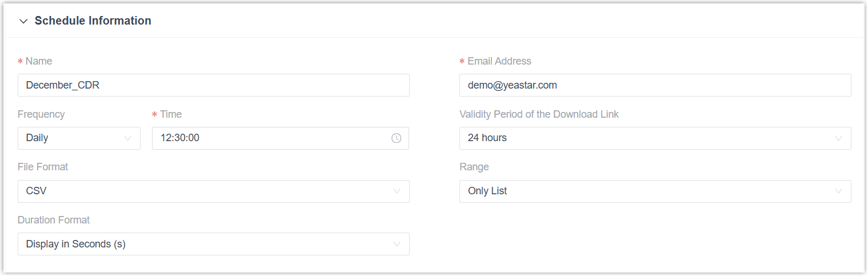
Task: Collapse the Schedule Information section chevron
Action: (x=23, y=21)
